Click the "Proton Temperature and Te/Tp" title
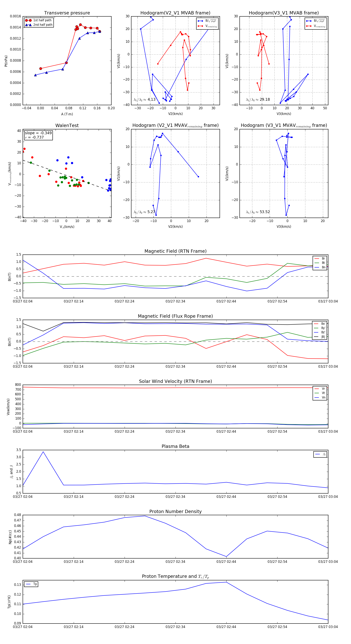Screen dimensions: 351x644 [175, 576]
